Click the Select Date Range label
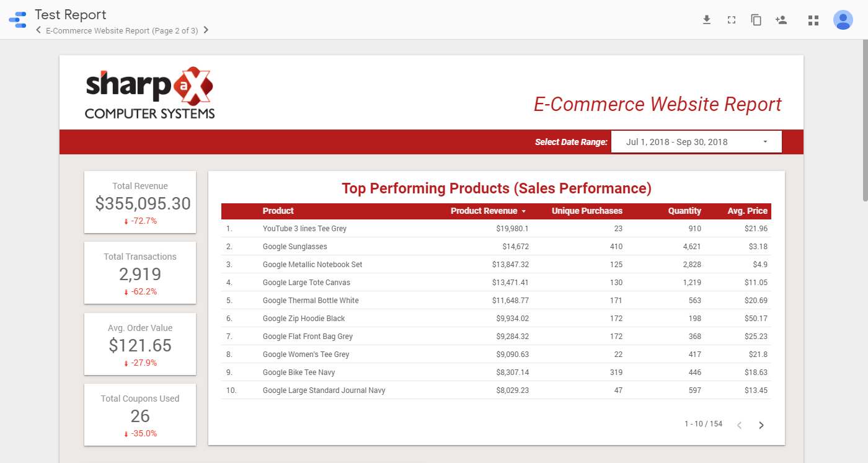The width and height of the screenshot is (868, 463). point(571,142)
